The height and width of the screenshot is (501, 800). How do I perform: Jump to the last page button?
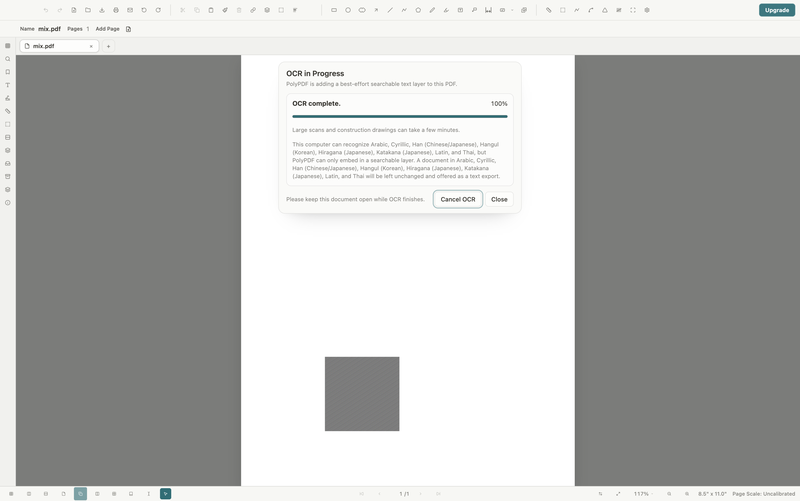[438, 494]
